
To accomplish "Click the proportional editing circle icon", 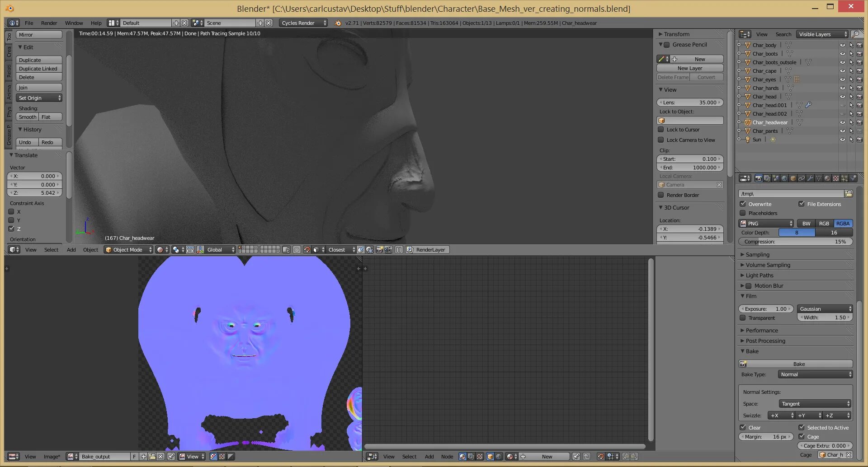I will [297, 250].
